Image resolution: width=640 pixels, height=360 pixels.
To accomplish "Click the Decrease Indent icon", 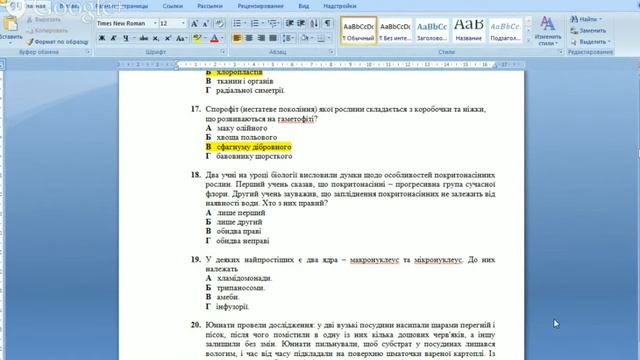I will pos(289,24).
